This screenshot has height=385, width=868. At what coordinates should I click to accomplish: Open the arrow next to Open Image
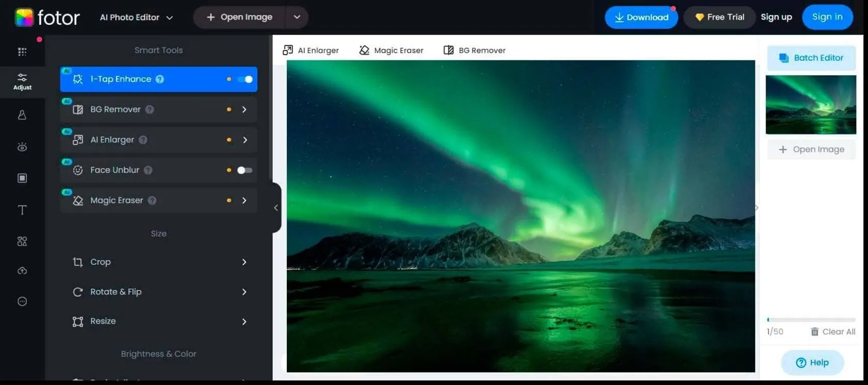(x=297, y=17)
